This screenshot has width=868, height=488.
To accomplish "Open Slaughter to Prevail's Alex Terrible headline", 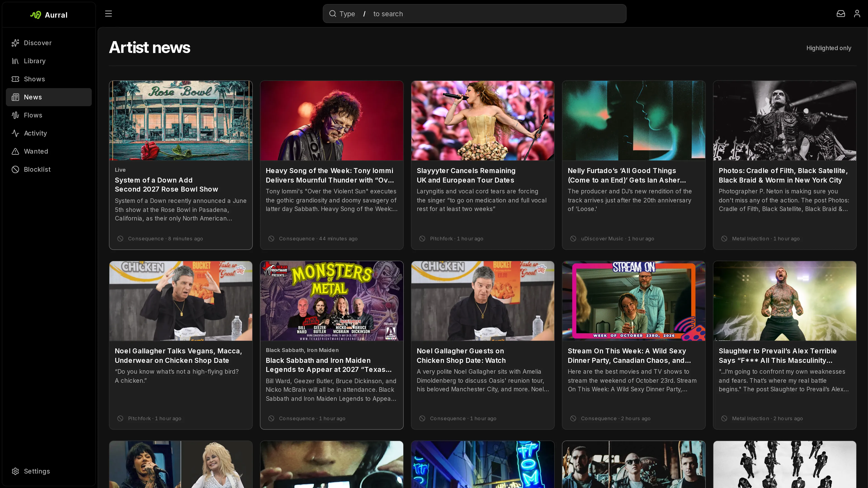I will click(x=778, y=356).
